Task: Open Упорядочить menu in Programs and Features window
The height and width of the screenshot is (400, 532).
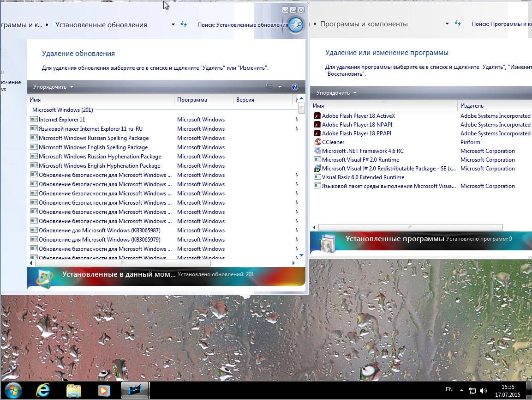Action: (x=336, y=93)
